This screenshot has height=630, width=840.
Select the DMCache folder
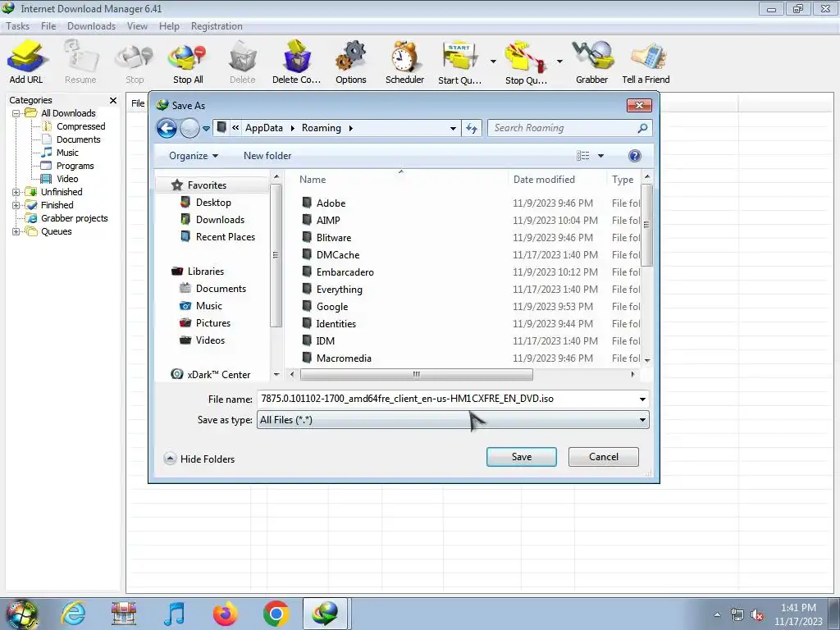pos(337,255)
